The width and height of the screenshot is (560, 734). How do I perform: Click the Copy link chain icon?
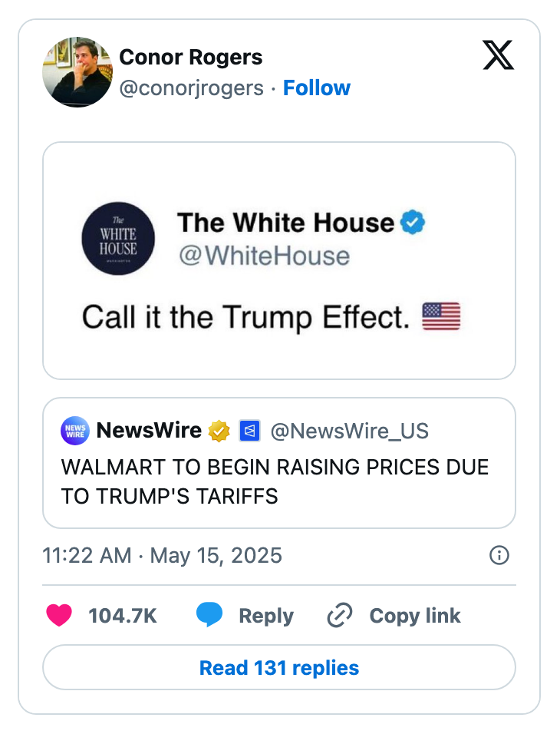tap(339, 615)
